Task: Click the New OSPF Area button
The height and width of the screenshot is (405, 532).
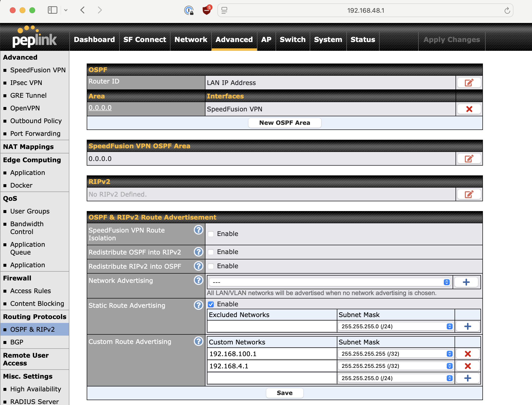Action: (285, 123)
